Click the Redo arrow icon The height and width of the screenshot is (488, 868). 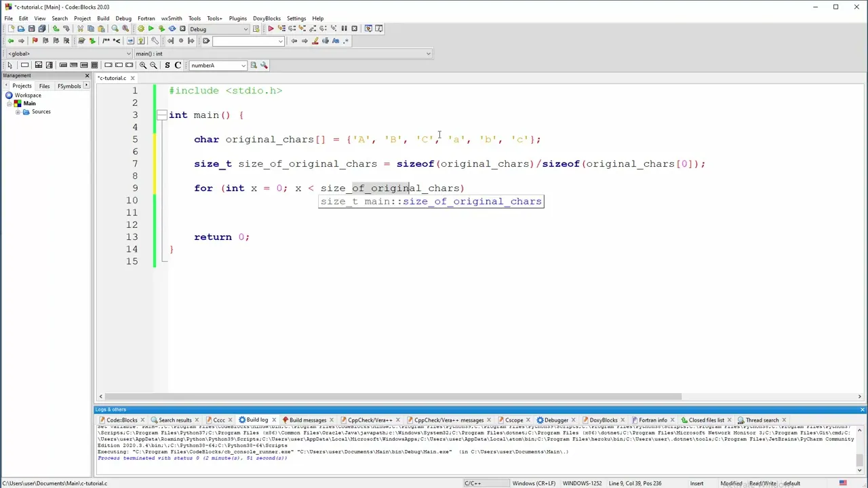66,28
